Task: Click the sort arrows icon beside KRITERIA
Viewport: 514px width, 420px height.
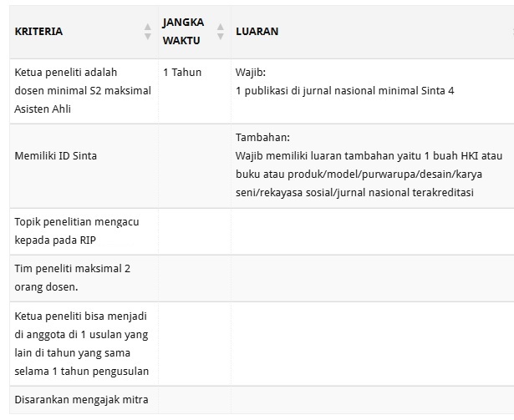Action: tap(148, 32)
